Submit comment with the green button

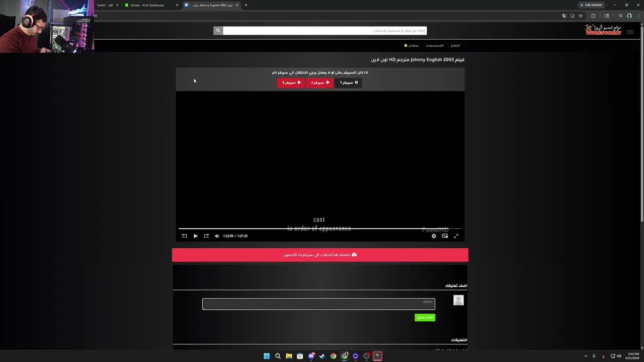pyautogui.click(x=425, y=317)
